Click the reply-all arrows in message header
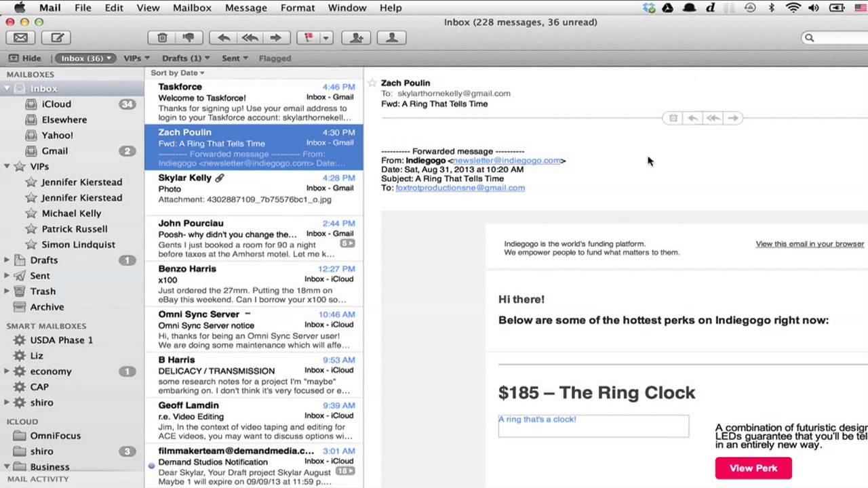The image size is (868, 488). [713, 118]
